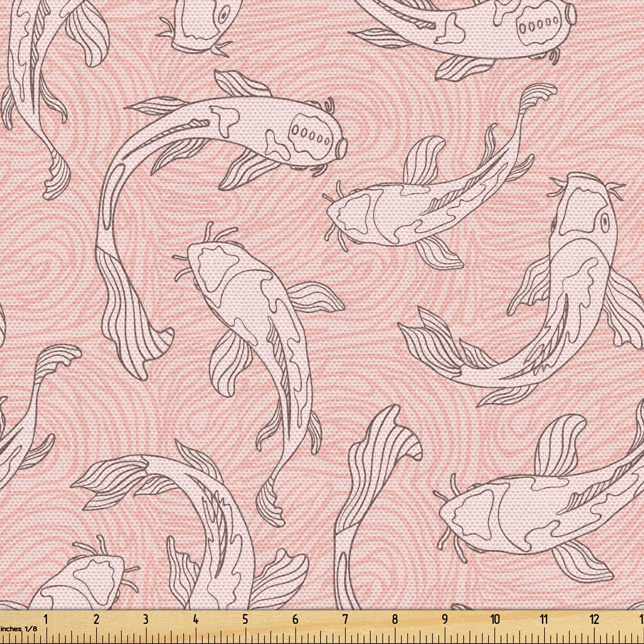Click the number 1 on the ruler
The image size is (644, 644).
coord(46,620)
